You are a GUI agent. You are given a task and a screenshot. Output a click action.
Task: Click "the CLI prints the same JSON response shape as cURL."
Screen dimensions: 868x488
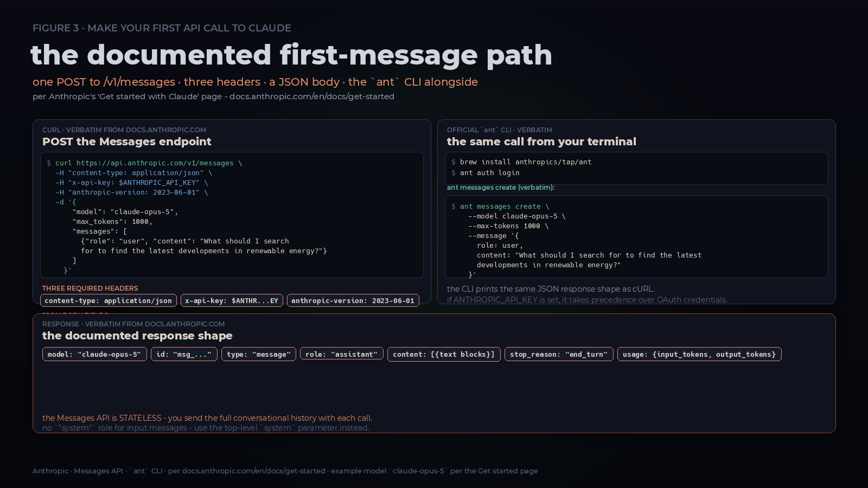(x=551, y=289)
